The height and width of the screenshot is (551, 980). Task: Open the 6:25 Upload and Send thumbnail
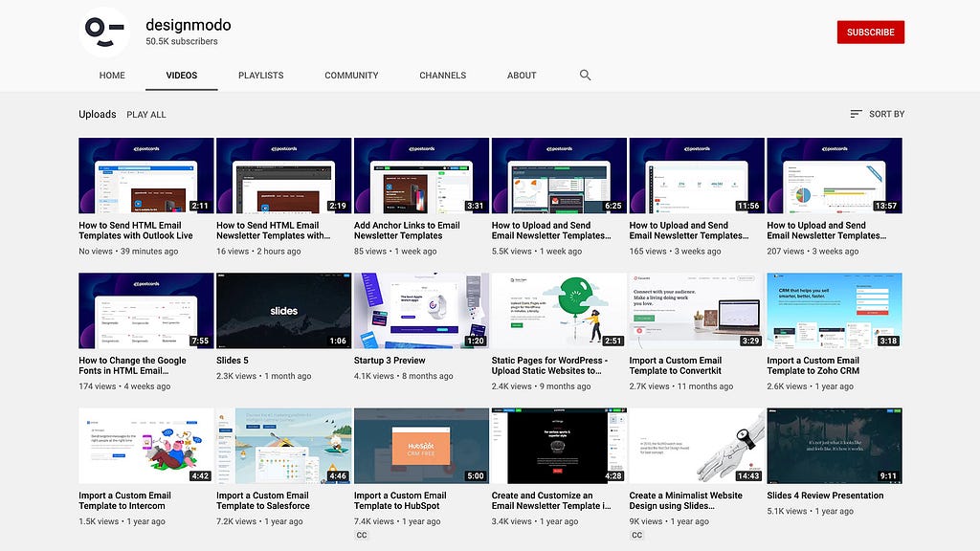coord(559,176)
